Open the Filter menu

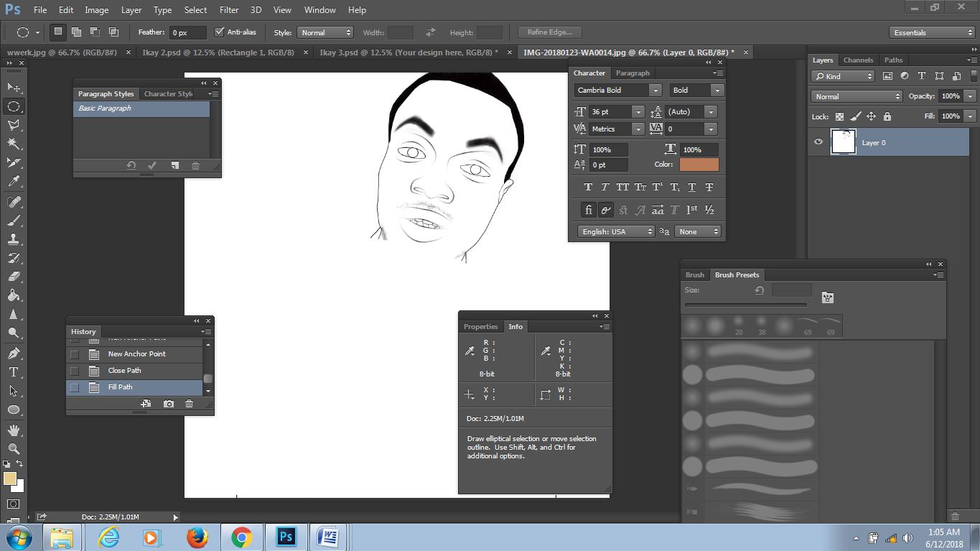229,10
